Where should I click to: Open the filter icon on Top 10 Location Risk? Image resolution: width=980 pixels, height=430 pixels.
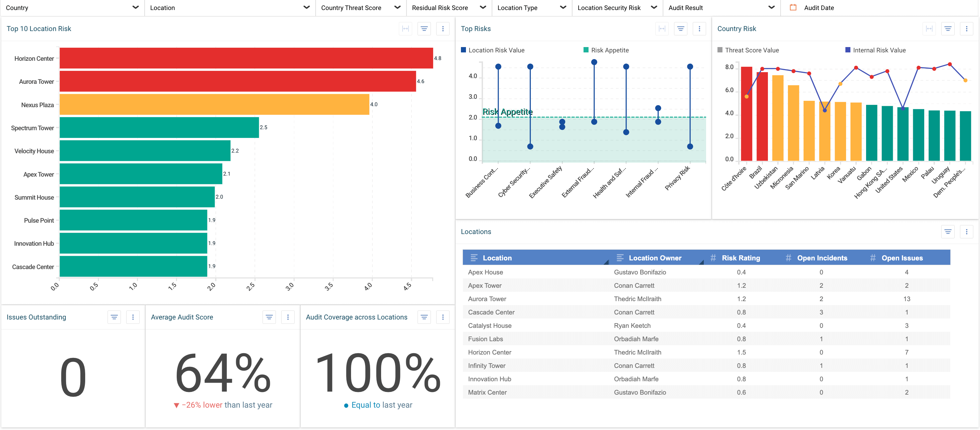[x=424, y=28]
